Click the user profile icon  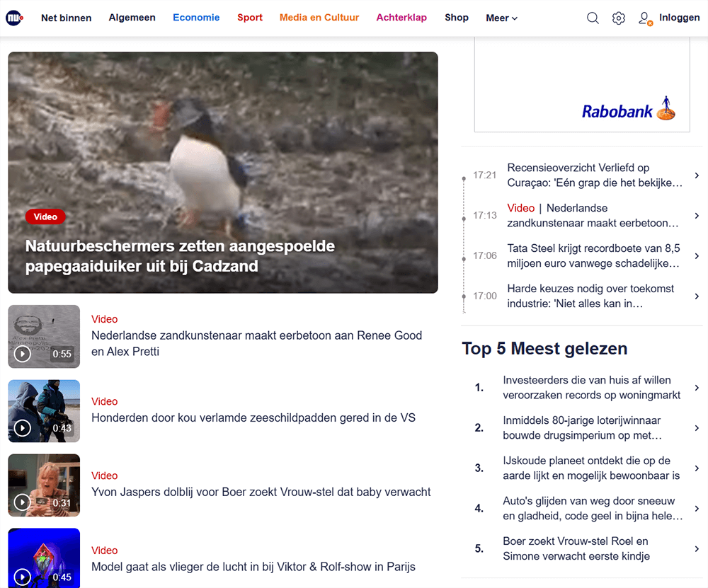[x=645, y=18]
